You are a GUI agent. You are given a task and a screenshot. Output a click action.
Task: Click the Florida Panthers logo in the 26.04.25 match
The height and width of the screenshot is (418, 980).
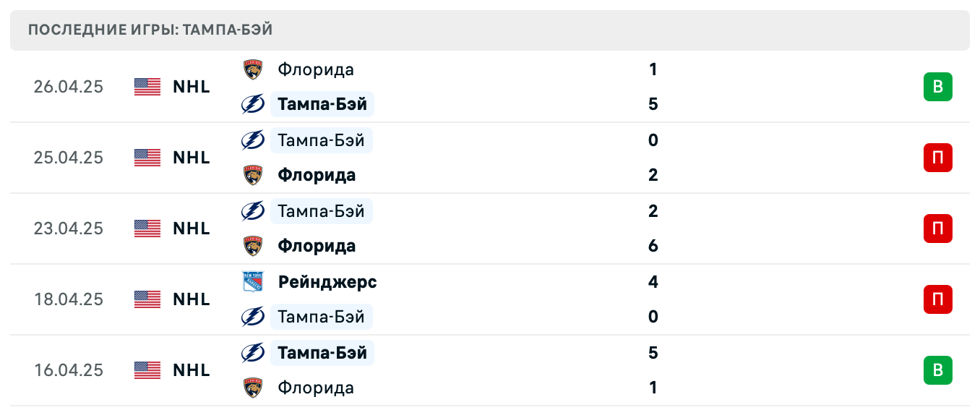coord(252,69)
